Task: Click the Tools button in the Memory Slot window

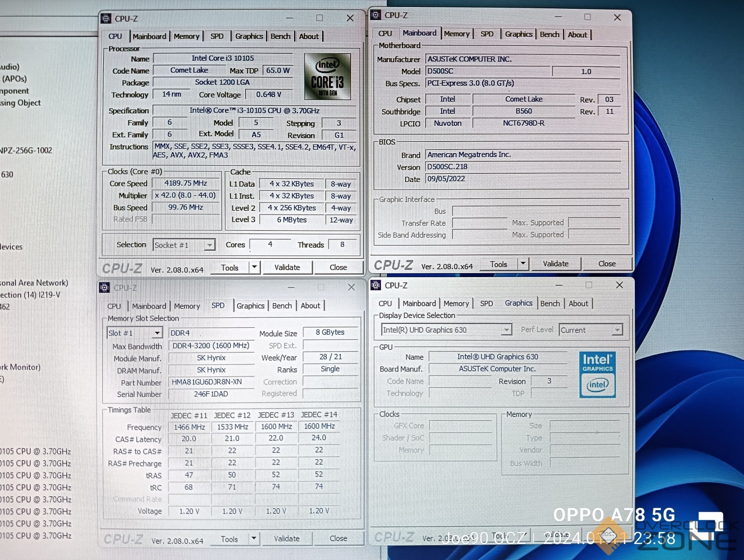Action: (229, 539)
